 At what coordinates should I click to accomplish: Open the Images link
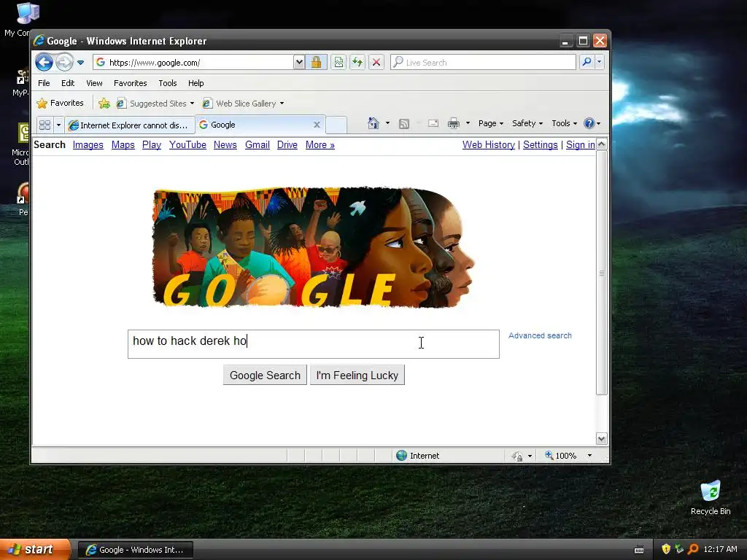click(x=88, y=145)
